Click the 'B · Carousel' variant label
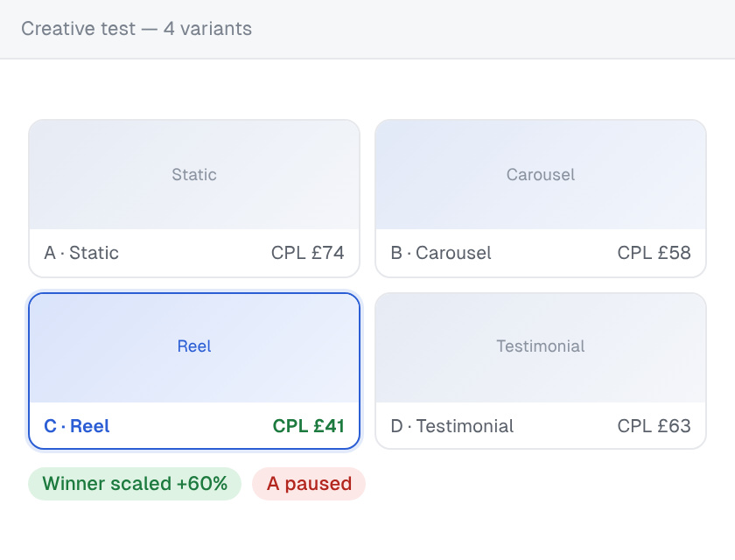 [x=441, y=253]
